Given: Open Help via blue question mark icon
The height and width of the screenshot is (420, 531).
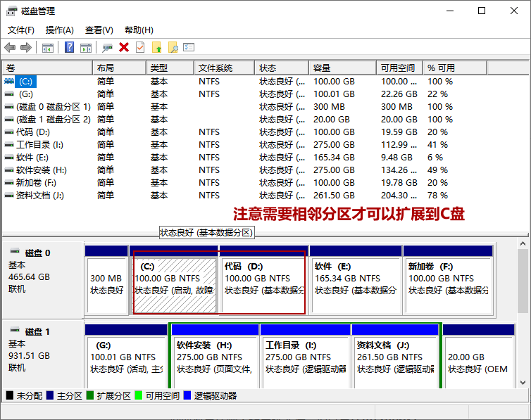Looking at the screenshot, I should pos(70,47).
